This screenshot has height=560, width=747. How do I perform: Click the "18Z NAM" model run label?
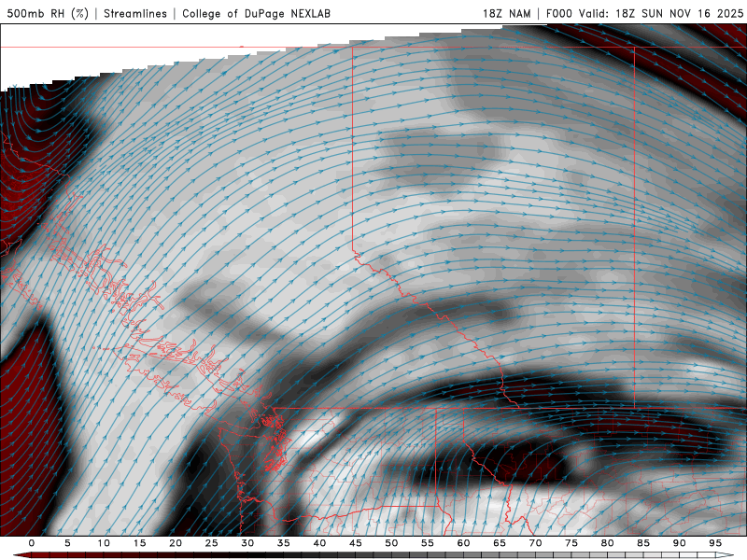point(506,13)
